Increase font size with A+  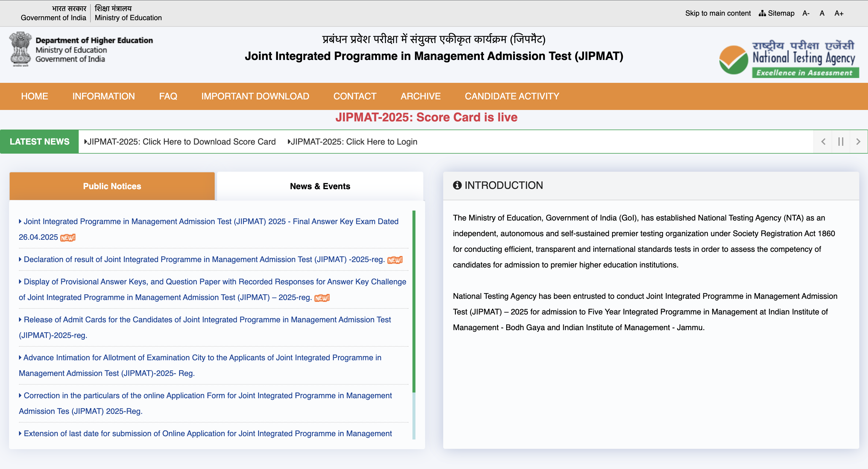839,13
